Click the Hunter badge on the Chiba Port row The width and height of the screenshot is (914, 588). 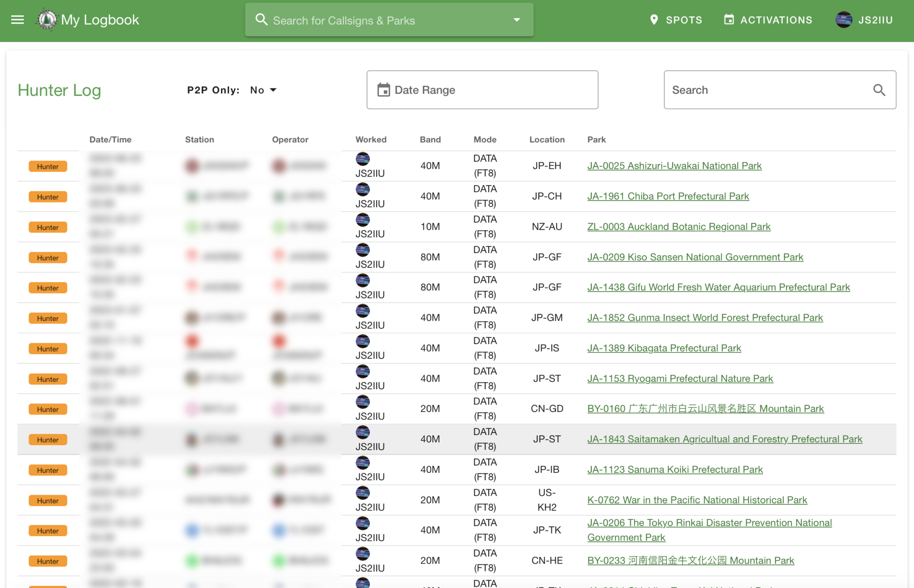coord(48,197)
